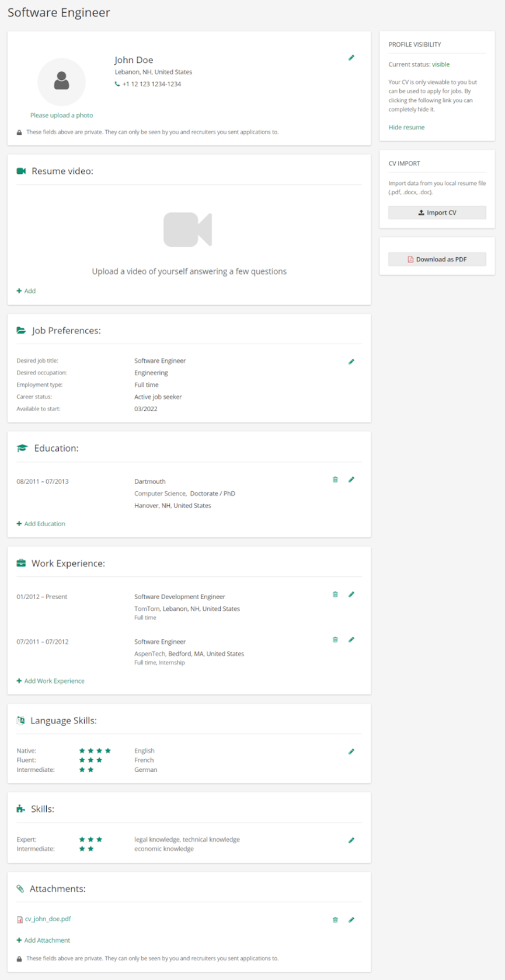Delete Dartmouth education entry trash icon

tap(335, 480)
